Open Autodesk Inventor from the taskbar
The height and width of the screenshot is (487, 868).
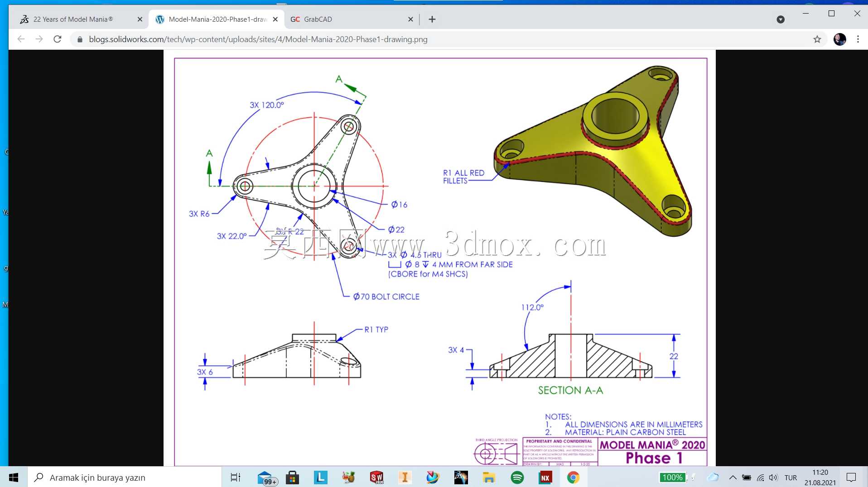(405, 477)
